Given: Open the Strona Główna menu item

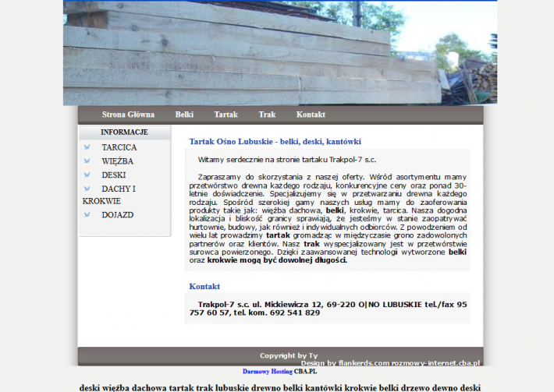Looking at the screenshot, I should [128, 115].
